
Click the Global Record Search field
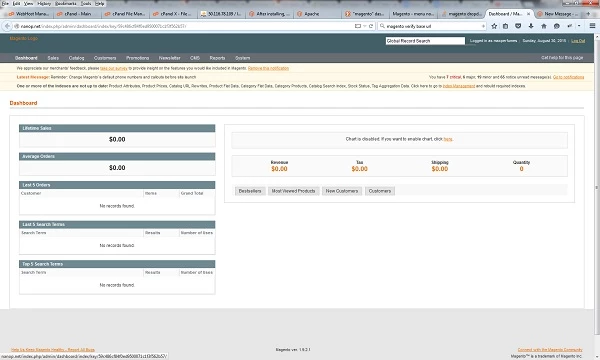click(425, 41)
